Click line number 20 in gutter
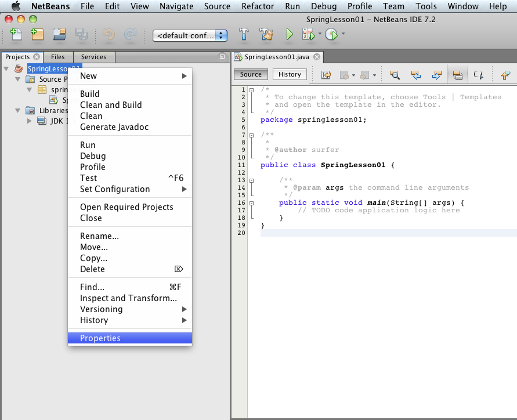Screen dimensions: 517x420 [241, 233]
